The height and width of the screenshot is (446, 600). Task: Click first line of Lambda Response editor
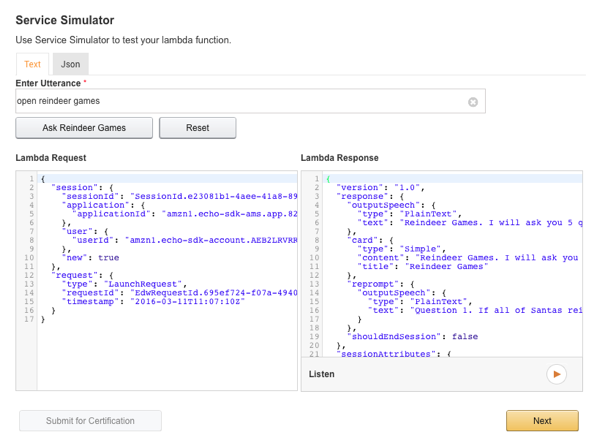453,179
